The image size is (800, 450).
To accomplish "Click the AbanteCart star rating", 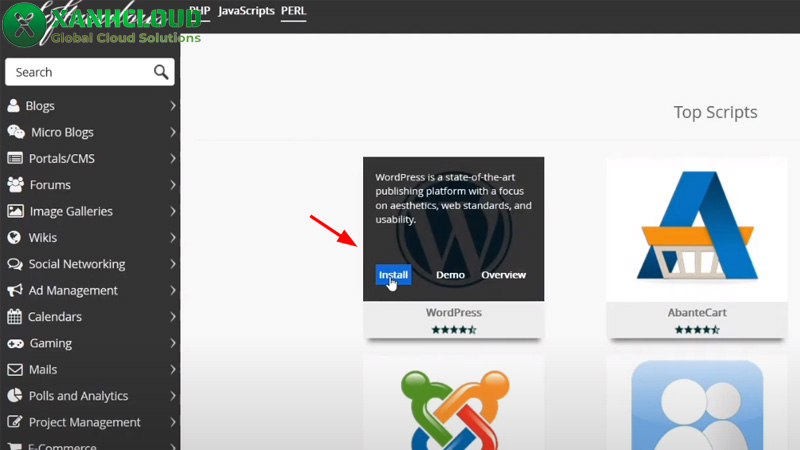I will pos(697,330).
